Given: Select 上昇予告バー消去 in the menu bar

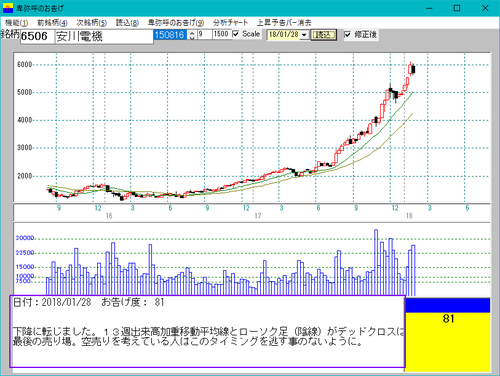Looking at the screenshot, I should (284, 23).
